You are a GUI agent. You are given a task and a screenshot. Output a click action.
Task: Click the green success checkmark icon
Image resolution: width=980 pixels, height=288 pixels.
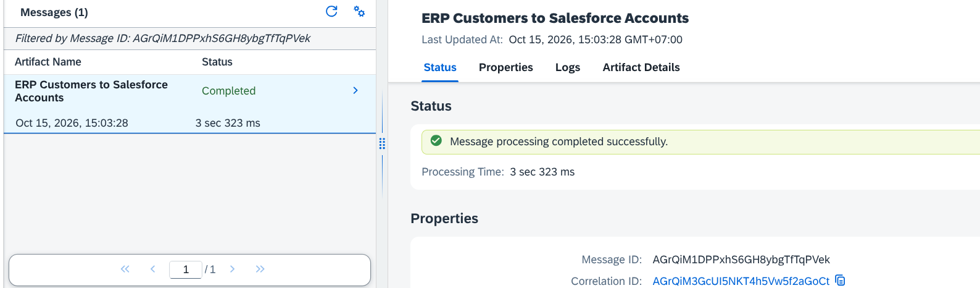tap(436, 141)
